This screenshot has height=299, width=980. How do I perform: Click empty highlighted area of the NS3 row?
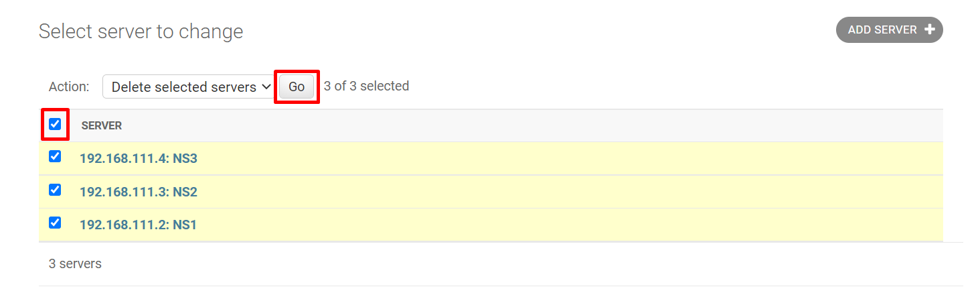tap(536, 159)
